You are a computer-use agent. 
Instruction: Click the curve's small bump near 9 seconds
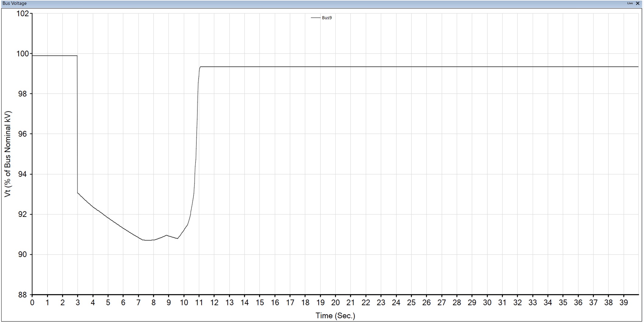click(167, 235)
